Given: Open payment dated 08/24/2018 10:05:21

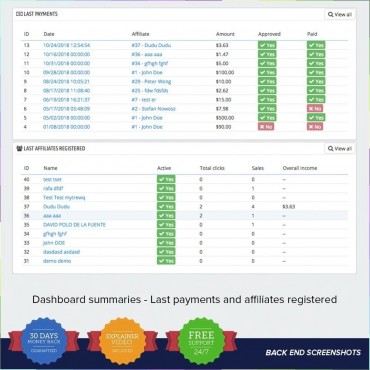Looking at the screenshot, I should [x=66, y=81].
